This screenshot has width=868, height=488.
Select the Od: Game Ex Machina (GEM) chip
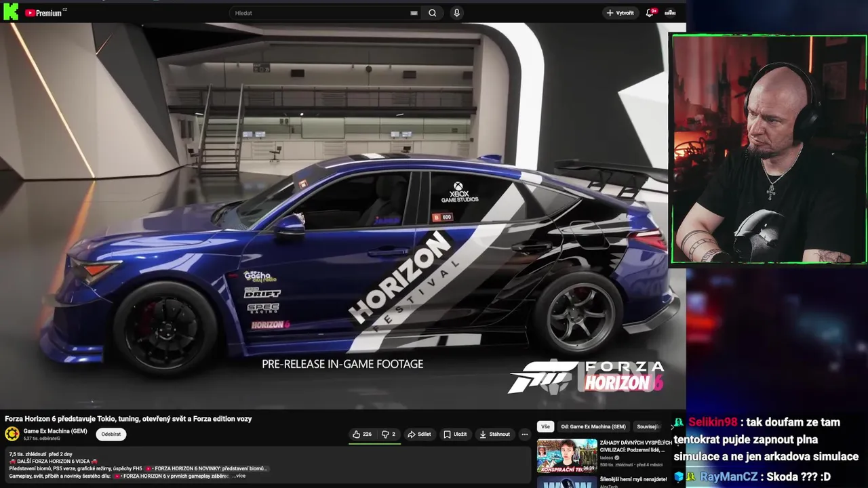(593, 427)
